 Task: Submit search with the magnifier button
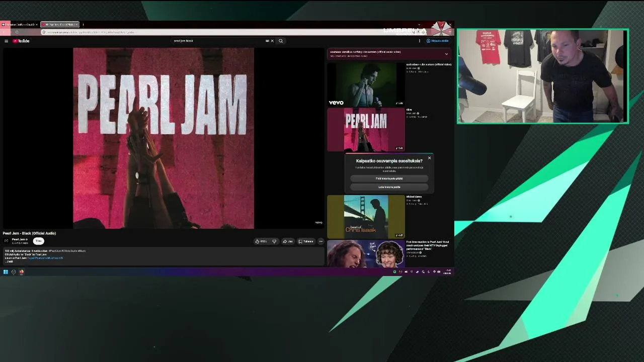[281, 41]
